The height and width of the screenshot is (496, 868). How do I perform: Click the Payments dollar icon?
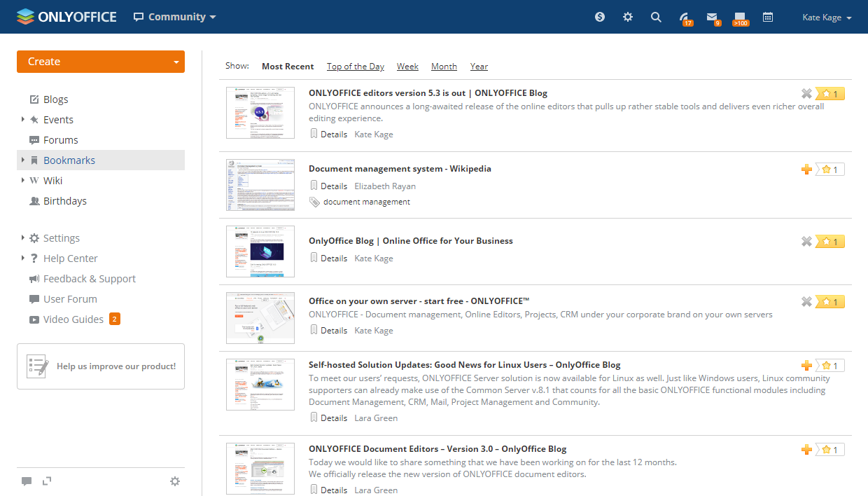pos(600,17)
